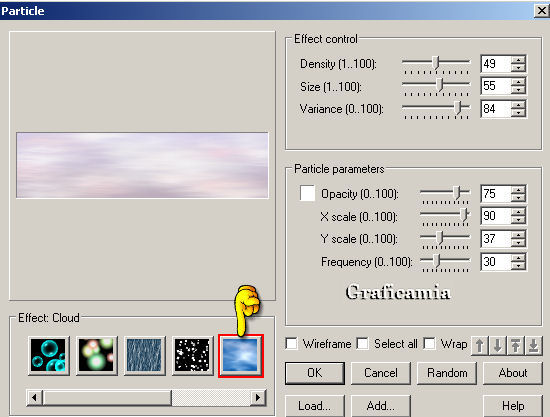Open the Load... dialog

tap(315, 406)
